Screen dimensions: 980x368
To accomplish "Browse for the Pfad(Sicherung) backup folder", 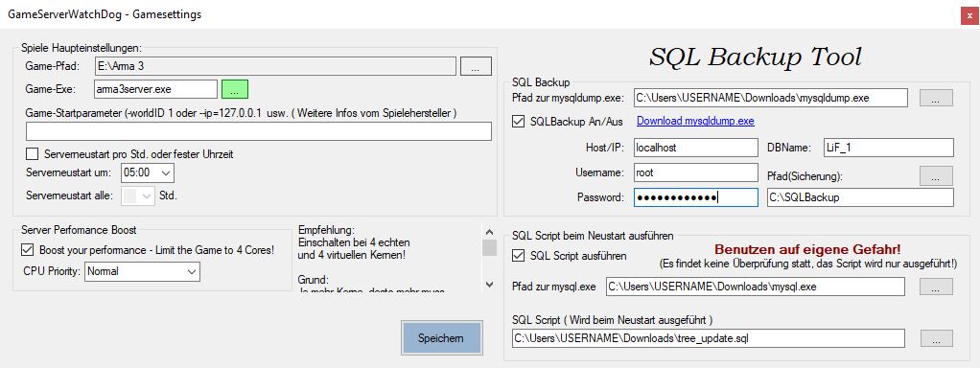I will [936, 175].
